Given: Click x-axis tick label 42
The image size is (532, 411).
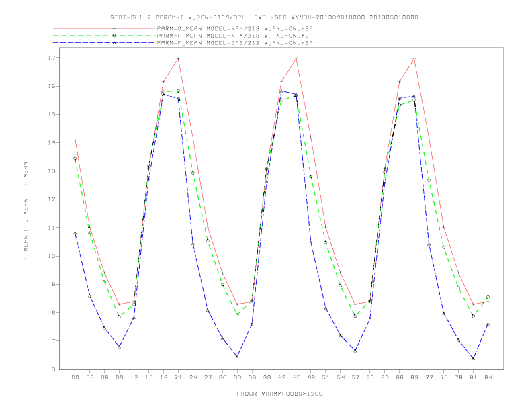Looking at the screenshot, I should [x=281, y=377].
